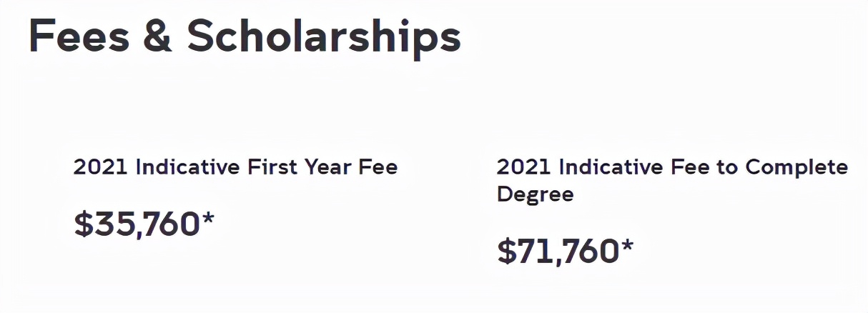
Task: Click the word Year in the first label
Action: [x=335, y=167]
